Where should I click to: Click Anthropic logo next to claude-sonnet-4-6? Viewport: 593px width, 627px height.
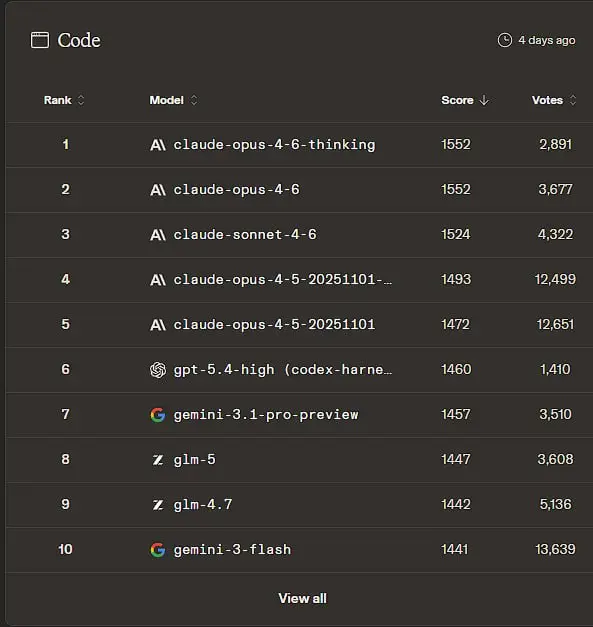158,235
